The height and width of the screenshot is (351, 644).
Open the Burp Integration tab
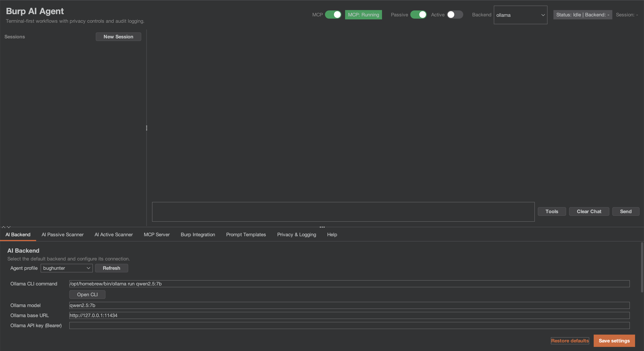(x=198, y=235)
